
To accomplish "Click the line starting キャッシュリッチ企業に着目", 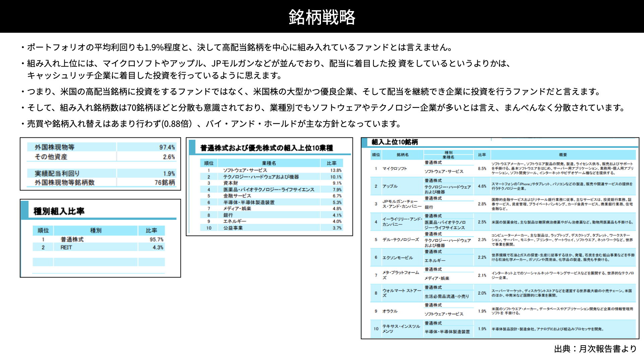I will 154,75.
